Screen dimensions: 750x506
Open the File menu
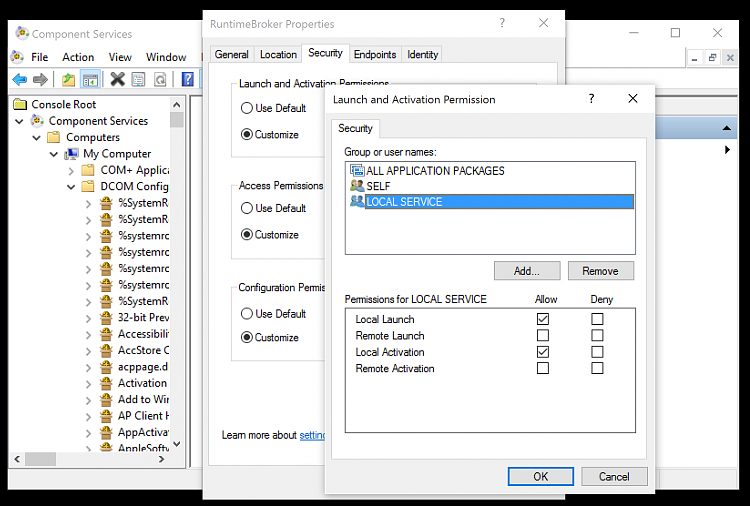point(40,57)
